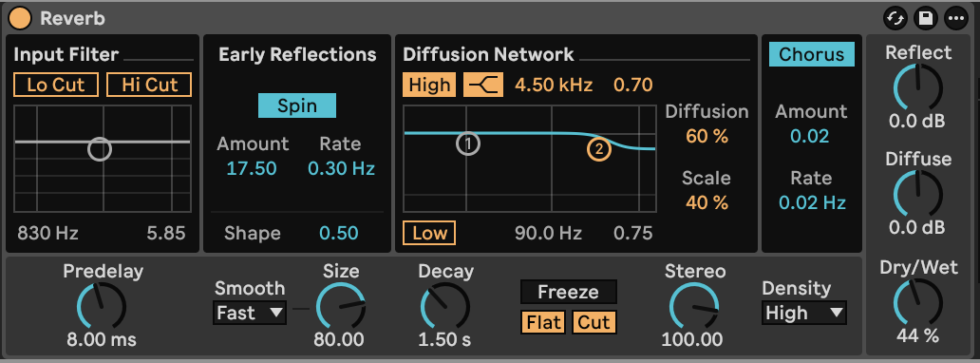Click the low filter frequency 90.0 Hz
This screenshot has width=980, height=363.
point(548,234)
